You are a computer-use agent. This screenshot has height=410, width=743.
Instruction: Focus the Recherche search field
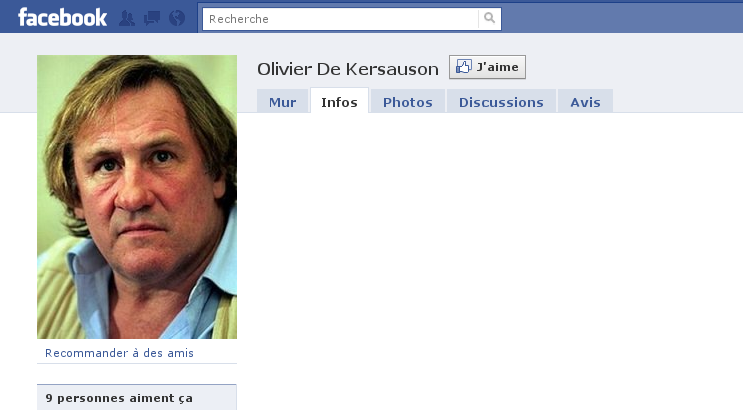[x=340, y=19]
